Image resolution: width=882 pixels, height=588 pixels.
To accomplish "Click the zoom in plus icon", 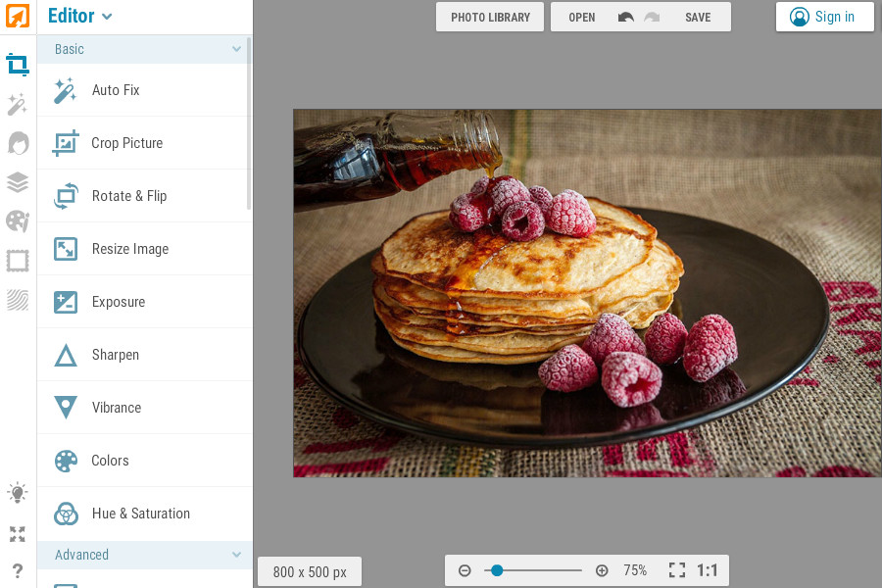I will pyautogui.click(x=602, y=570).
